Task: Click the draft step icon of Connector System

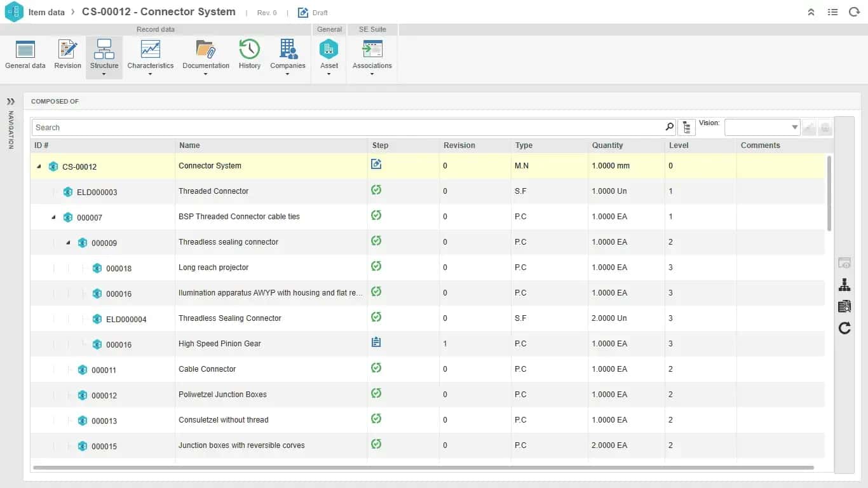Action: pyautogui.click(x=376, y=165)
